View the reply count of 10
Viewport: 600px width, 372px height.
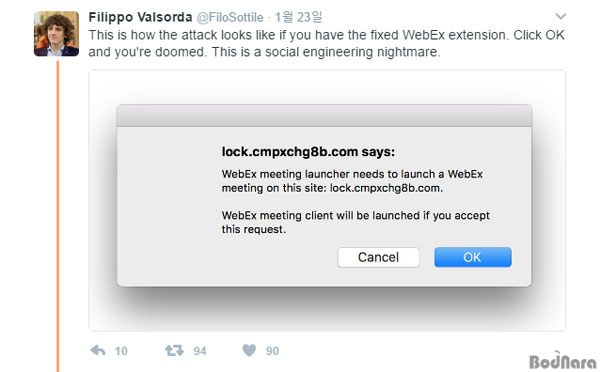[x=121, y=351]
